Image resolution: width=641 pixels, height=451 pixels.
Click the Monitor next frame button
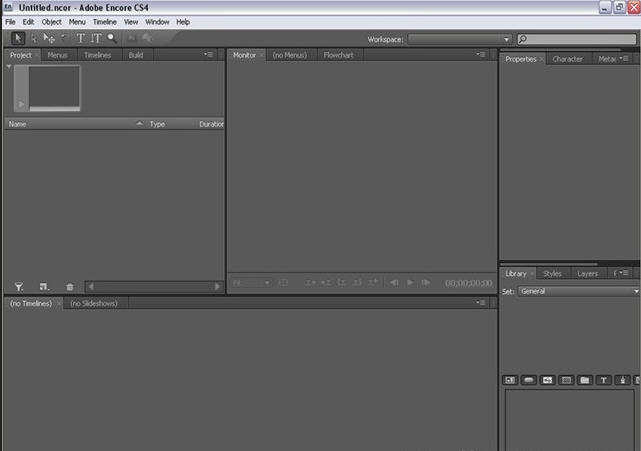[426, 283]
